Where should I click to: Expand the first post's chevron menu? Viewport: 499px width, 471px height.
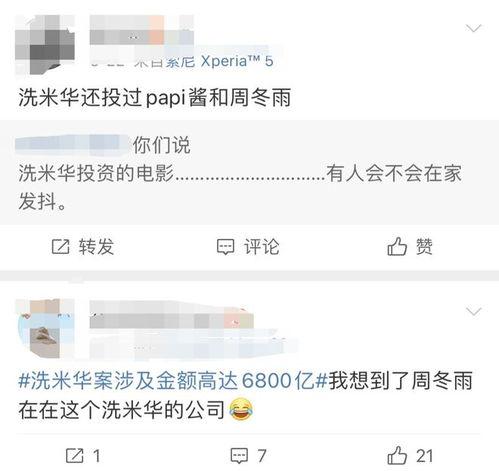(x=473, y=28)
